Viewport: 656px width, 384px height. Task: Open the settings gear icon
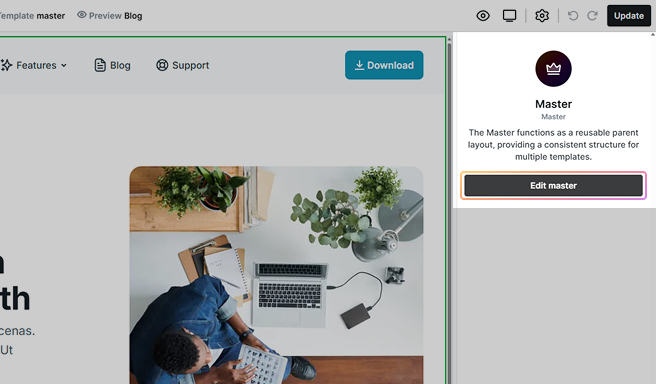tap(542, 16)
